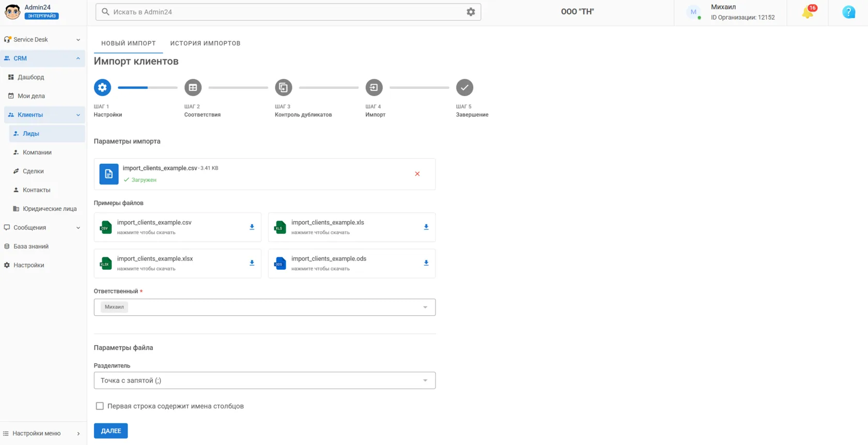Image resolution: width=868 pixels, height=445 pixels.
Task: Open Мои дела in the sidebar
Action: coord(44,96)
